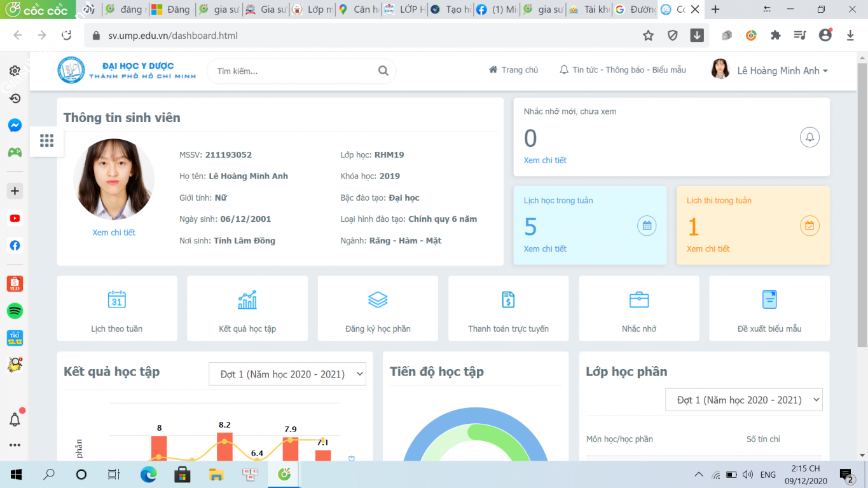Open Microsoft Edge from the taskbar
The height and width of the screenshot is (488, 868).
148,474
